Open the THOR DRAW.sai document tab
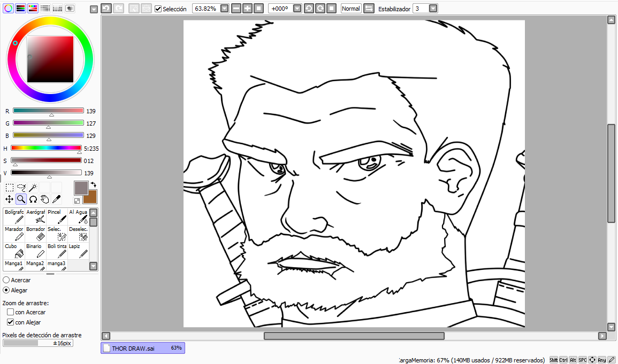This screenshot has width=618, height=364. pos(143,348)
